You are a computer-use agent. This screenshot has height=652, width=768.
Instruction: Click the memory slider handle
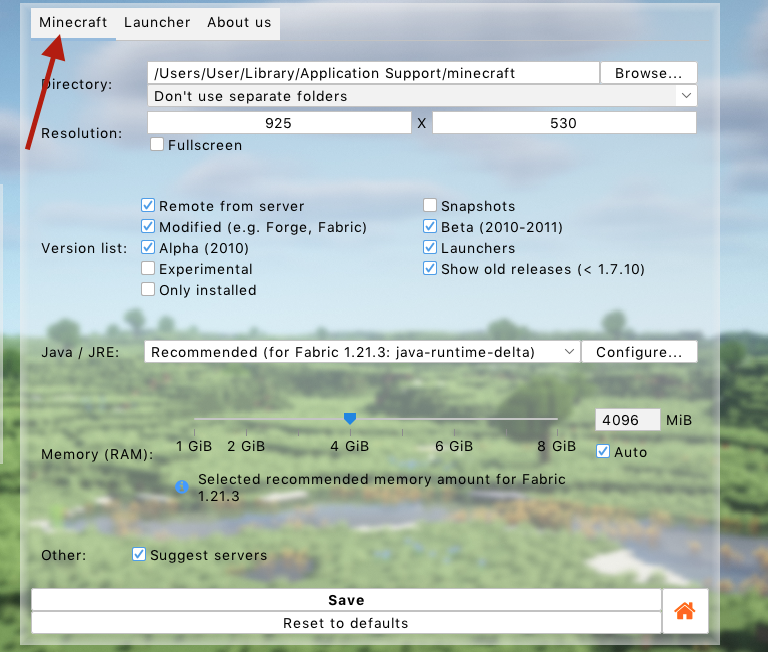(350, 418)
